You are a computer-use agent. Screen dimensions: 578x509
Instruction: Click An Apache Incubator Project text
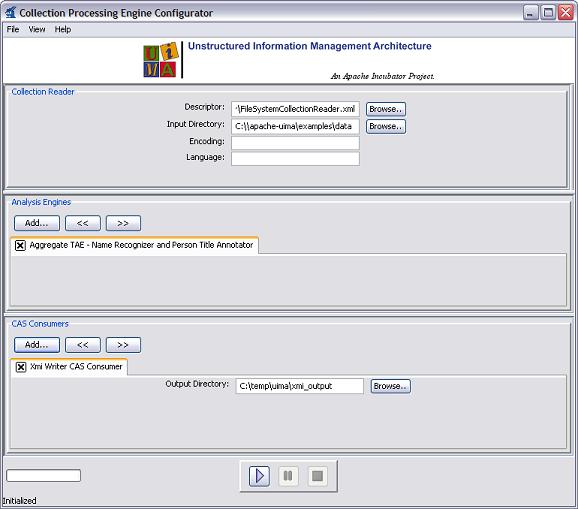pyautogui.click(x=382, y=76)
